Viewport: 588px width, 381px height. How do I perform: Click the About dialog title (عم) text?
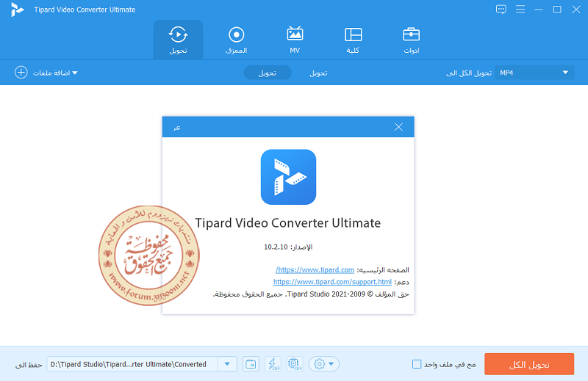coord(177,128)
